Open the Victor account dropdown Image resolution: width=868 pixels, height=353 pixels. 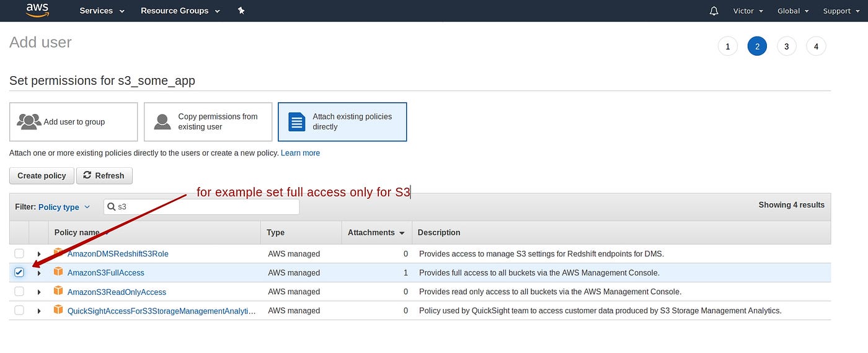tap(748, 11)
